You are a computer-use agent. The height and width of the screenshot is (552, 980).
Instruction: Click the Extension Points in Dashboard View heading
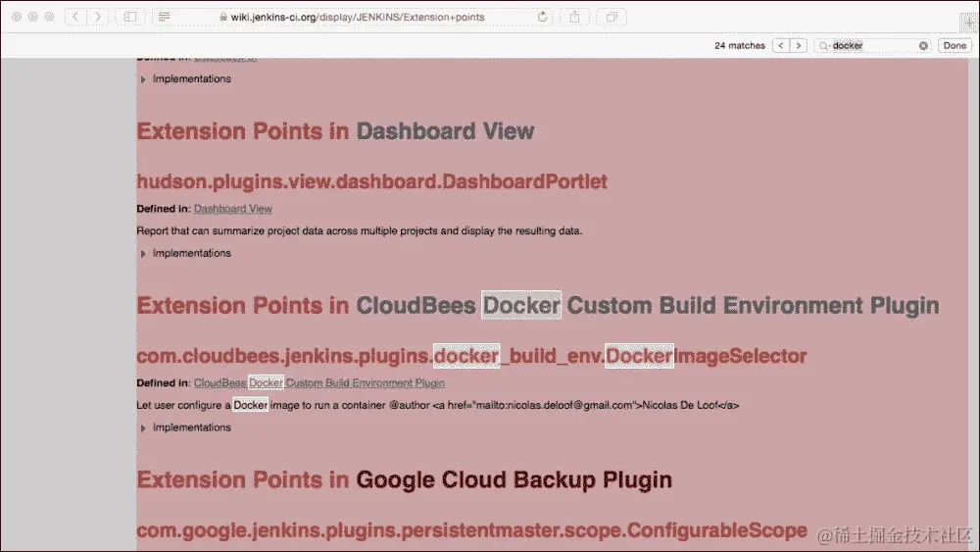click(335, 131)
